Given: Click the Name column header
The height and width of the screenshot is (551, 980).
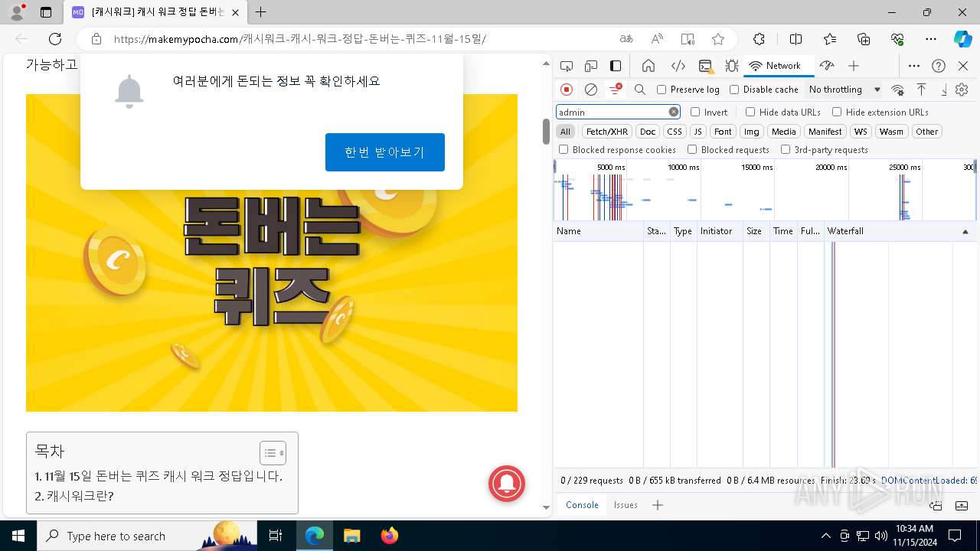Looking at the screenshot, I should click(x=599, y=231).
